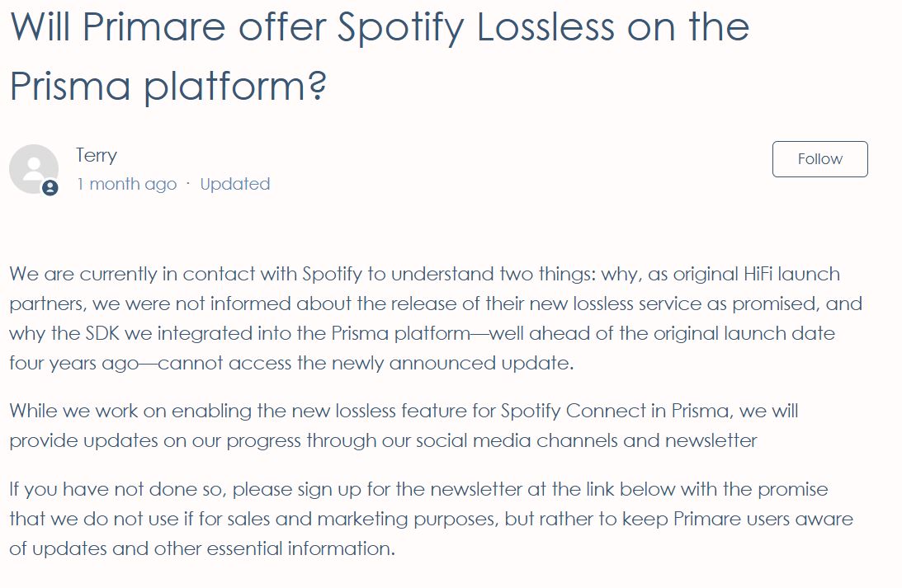Click the Follow button
The image size is (902, 588).
[x=819, y=159]
